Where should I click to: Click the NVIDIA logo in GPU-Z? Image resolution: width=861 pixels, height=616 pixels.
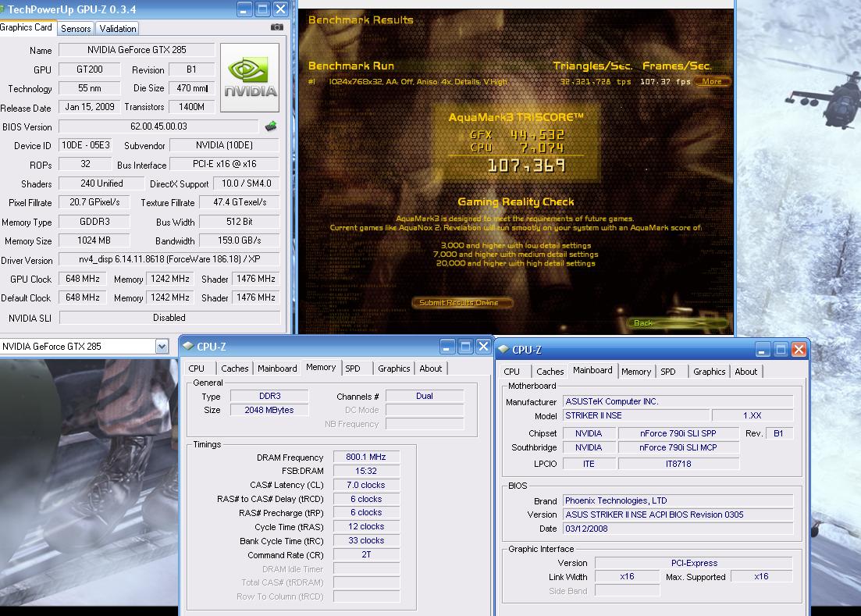tap(250, 78)
